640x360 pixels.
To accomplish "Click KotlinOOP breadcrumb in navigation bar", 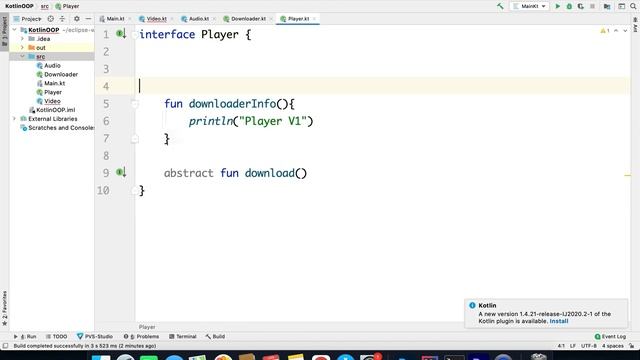I will pos(19,6).
